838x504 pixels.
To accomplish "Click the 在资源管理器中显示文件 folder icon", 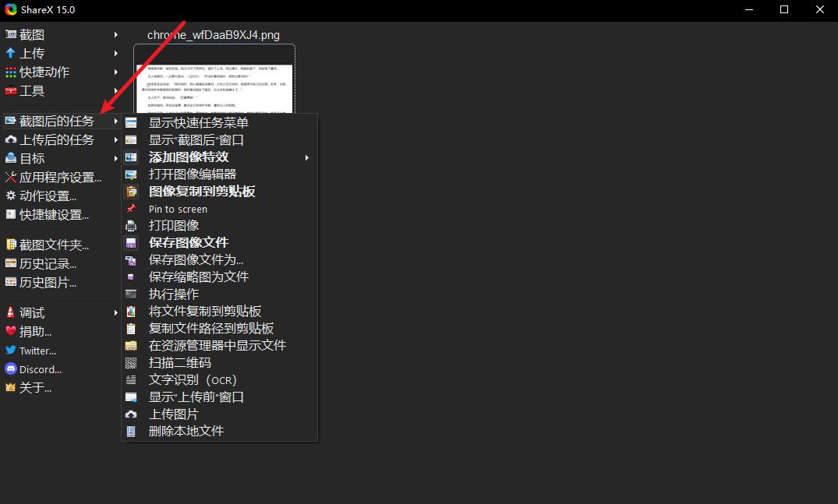I will pyautogui.click(x=131, y=346).
